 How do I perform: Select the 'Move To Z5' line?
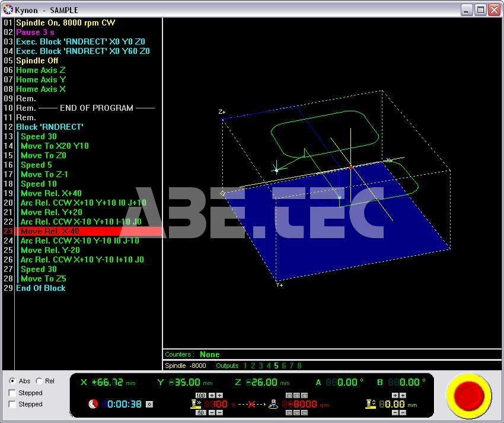43,279
